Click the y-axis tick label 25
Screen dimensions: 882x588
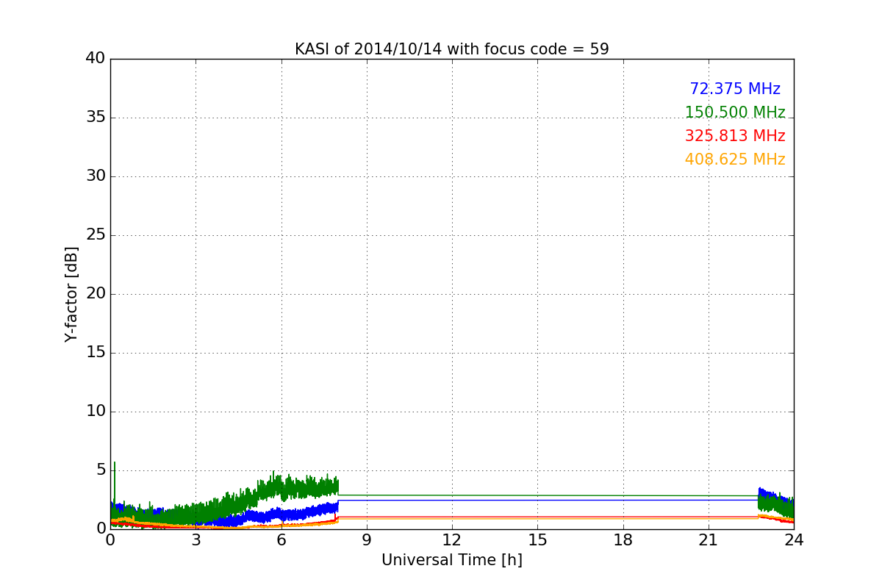(x=96, y=235)
